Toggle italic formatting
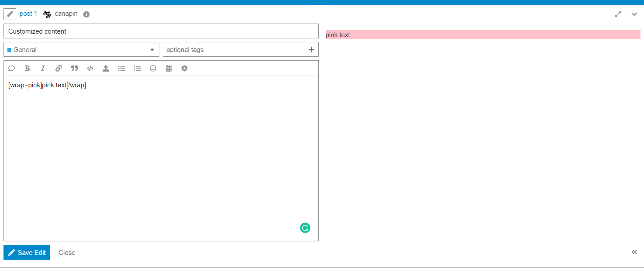The width and height of the screenshot is (644, 268). coord(43,68)
